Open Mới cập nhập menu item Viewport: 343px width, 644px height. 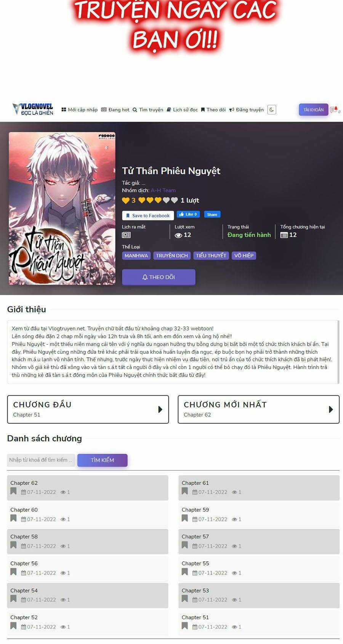[x=80, y=110]
